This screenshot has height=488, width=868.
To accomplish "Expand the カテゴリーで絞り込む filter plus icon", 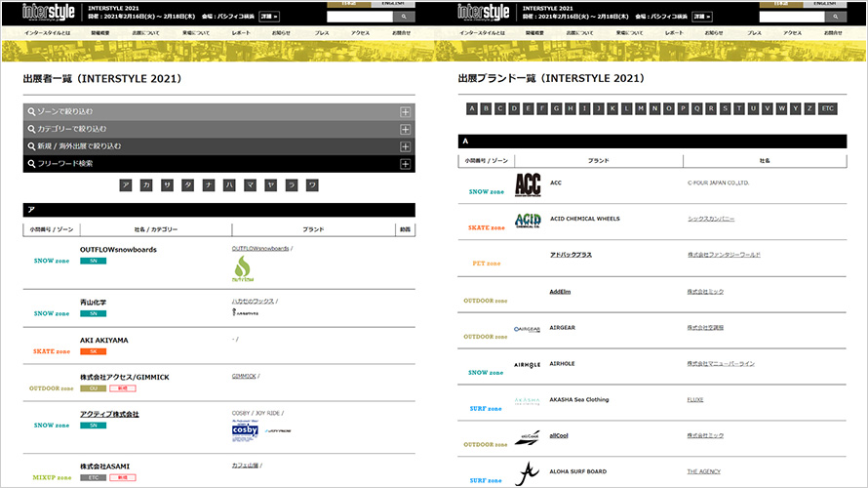I will coord(405,129).
